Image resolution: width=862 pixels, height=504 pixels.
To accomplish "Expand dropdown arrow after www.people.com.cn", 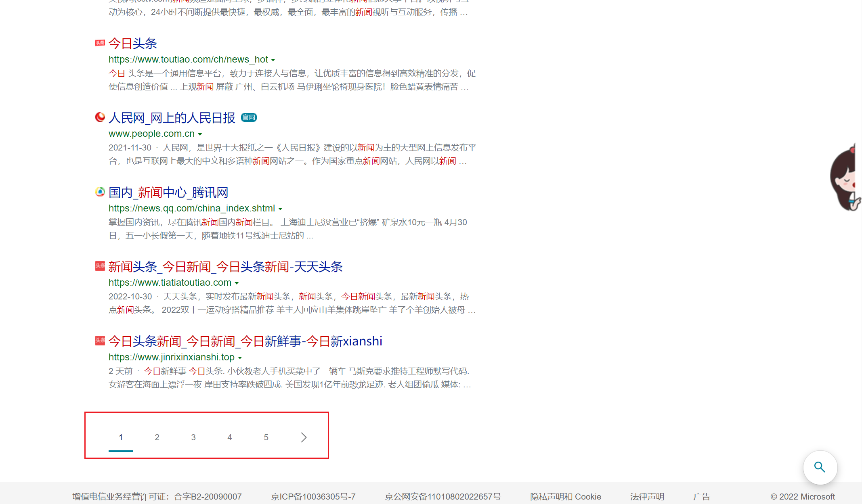I will [x=200, y=134].
